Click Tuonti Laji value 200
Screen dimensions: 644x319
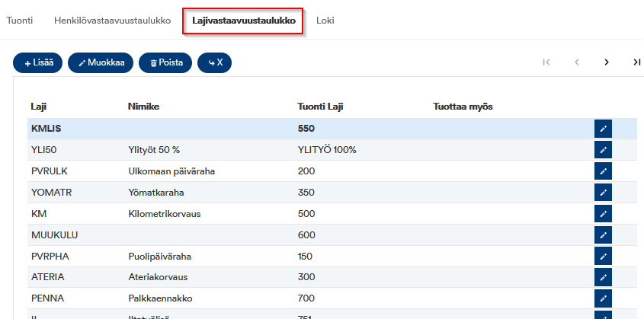(306, 171)
